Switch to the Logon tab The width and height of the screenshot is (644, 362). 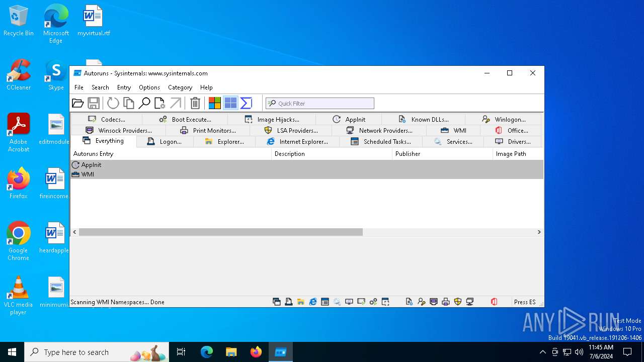[165, 142]
